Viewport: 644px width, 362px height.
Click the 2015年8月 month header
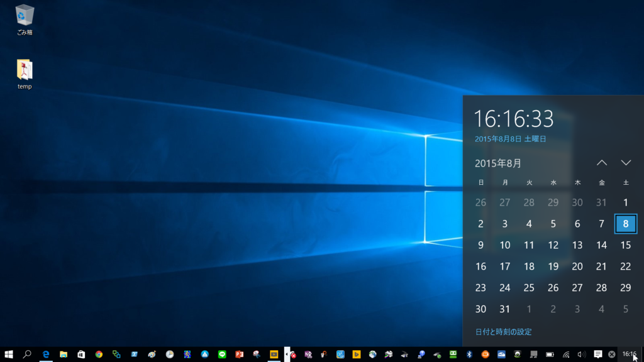[x=498, y=163]
